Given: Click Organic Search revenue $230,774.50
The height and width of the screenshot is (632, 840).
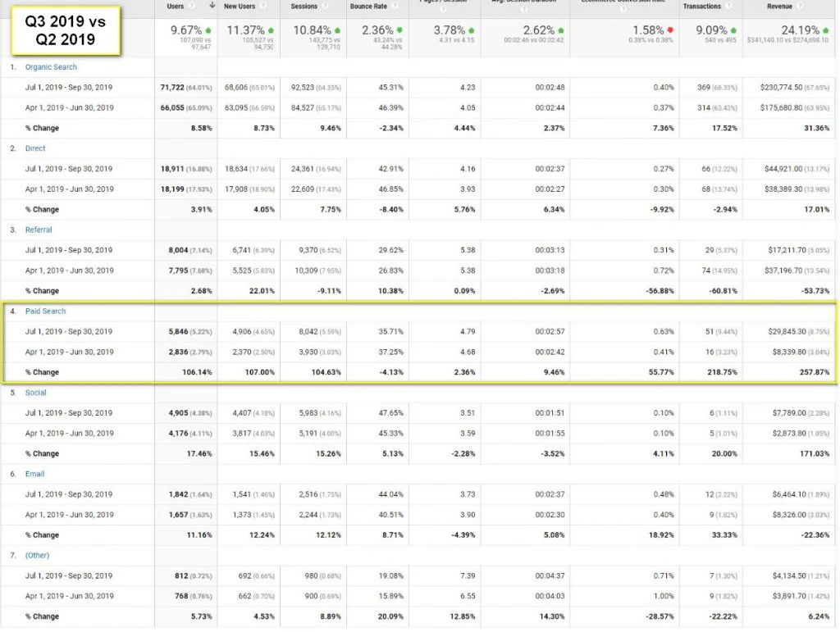Looking at the screenshot, I should pyautogui.click(x=781, y=87).
